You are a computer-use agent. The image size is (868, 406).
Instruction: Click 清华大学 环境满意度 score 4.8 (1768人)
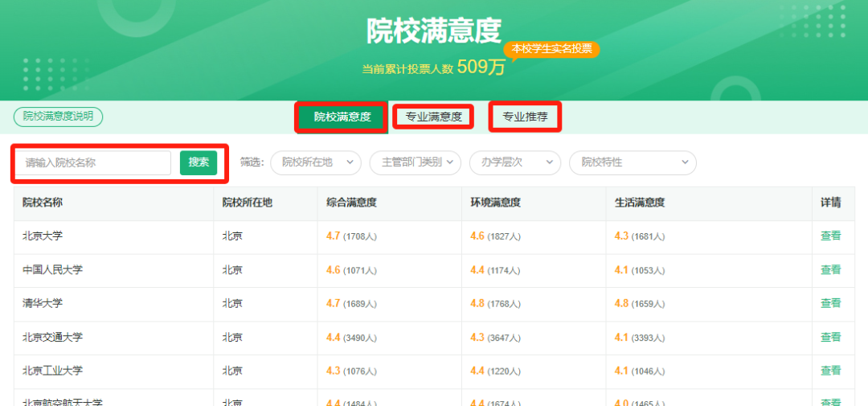(495, 304)
